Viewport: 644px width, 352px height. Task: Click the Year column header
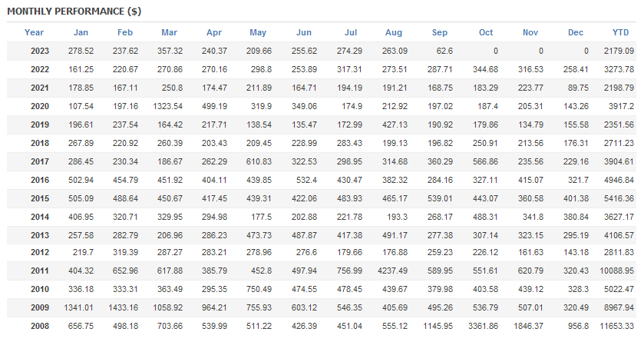click(34, 32)
